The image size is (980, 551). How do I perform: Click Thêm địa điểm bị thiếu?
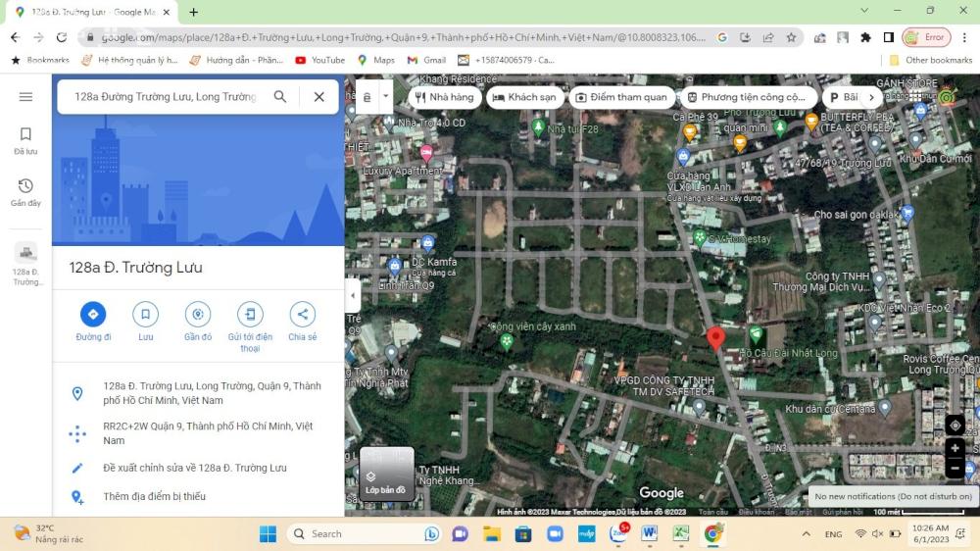(x=154, y=496)
